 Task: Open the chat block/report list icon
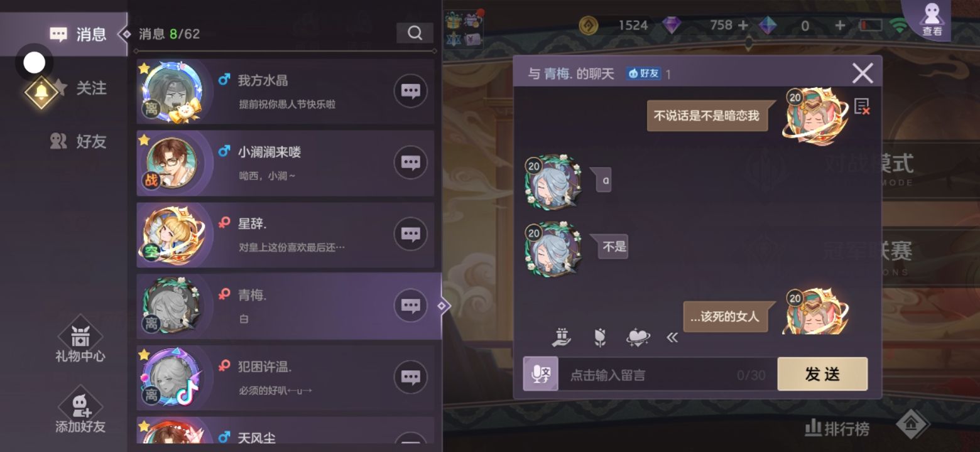862,106
